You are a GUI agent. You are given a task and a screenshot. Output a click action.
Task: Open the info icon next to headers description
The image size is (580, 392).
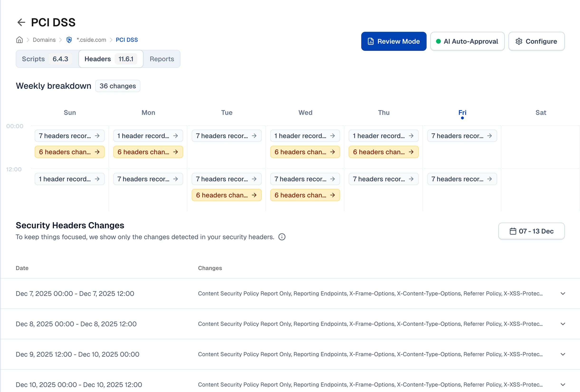coord(282,237)
